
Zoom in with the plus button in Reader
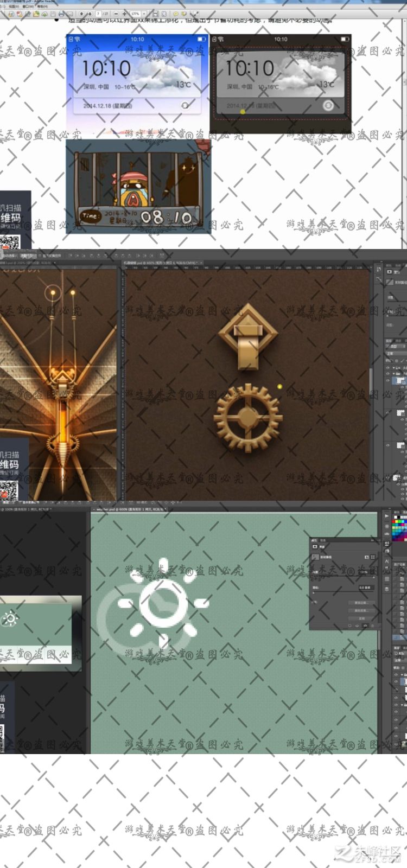124,14
